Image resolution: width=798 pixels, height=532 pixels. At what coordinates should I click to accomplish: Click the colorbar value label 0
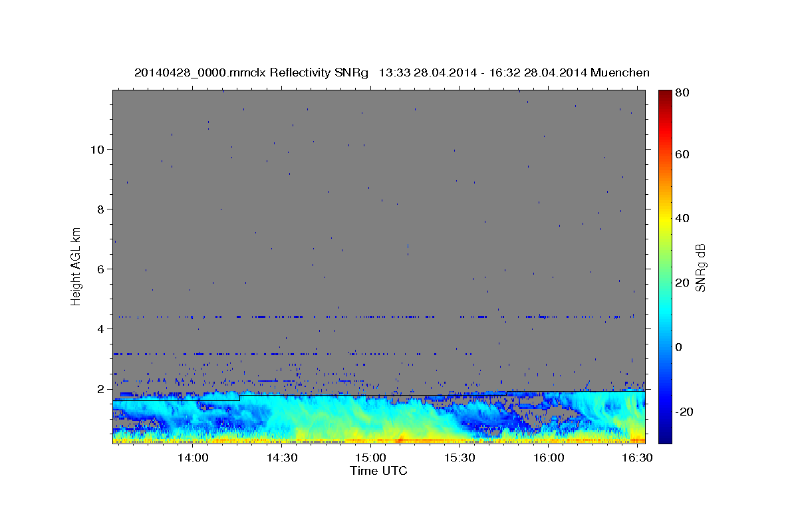680,347
